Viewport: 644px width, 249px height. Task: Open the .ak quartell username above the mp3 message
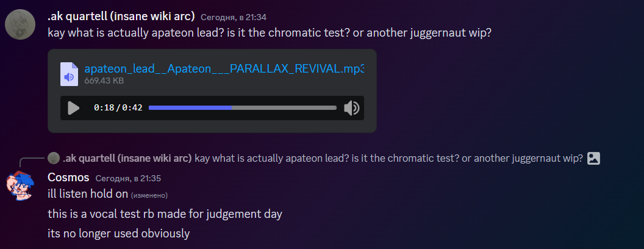pyautogui.click(x=121, y=16)
